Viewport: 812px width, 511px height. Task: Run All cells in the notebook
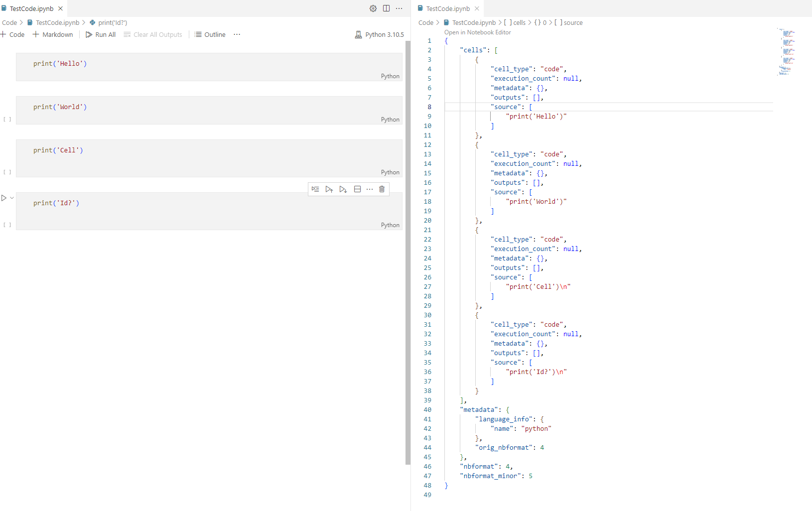(x=100, y=34)
